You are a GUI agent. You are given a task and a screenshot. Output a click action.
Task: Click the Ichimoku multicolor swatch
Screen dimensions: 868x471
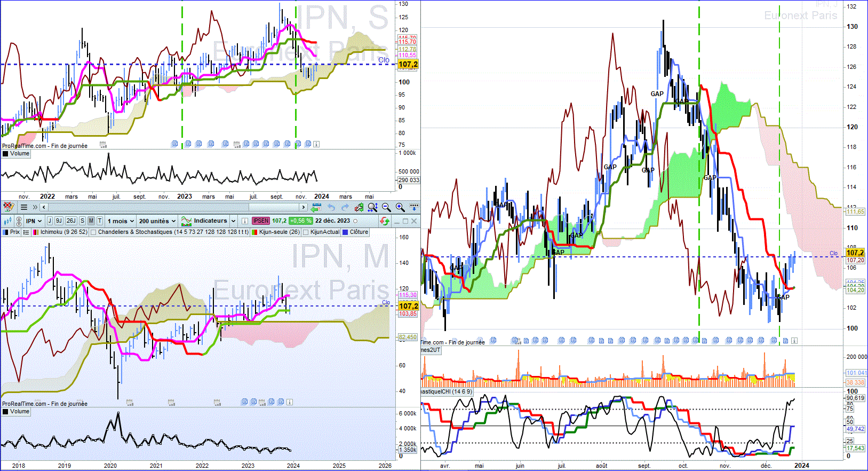click(x=35, y=232)
